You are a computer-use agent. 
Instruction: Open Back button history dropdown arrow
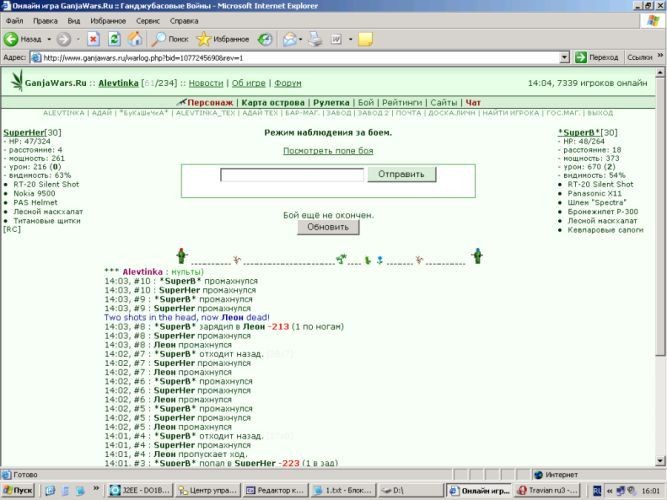click(x=49, y=39)
